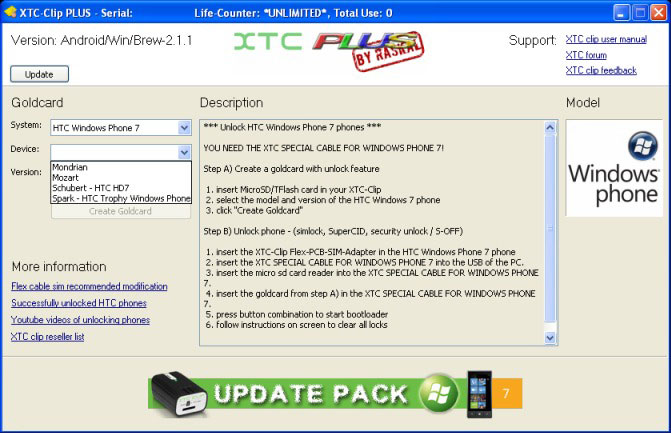This screenshot has height=433, width=671.
Task: Click the Update button
Action: [x=39, y=74]
